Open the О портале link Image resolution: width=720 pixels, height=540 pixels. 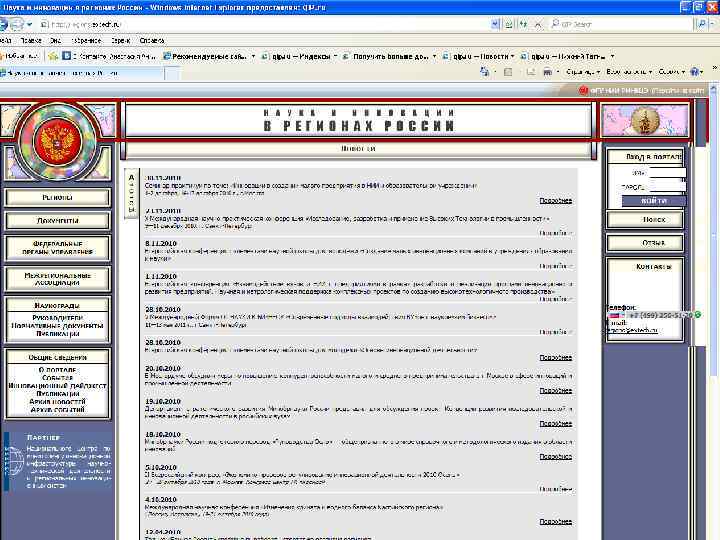[57, 370]
